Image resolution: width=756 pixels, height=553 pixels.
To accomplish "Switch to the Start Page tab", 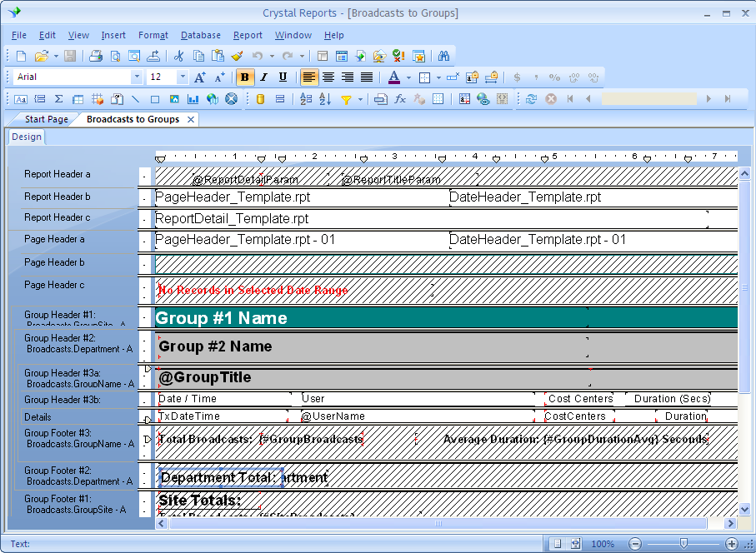I will (x=46, y=119).
